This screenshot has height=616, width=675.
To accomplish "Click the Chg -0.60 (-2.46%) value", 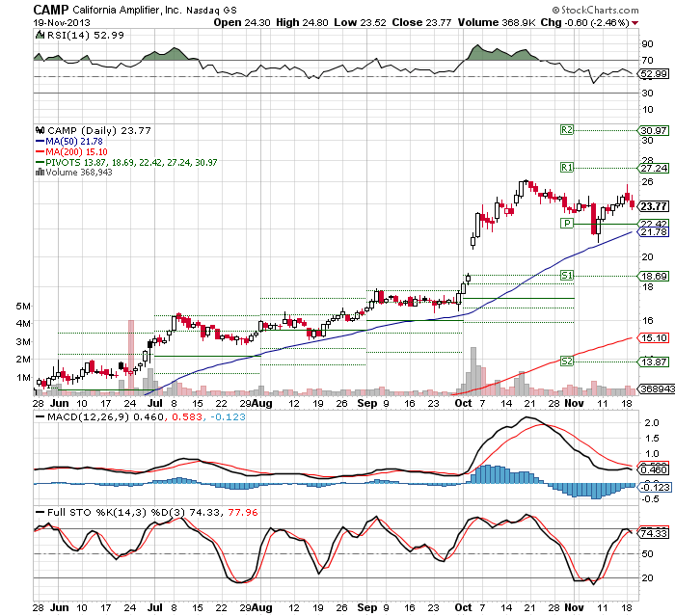I will [585, 22].
